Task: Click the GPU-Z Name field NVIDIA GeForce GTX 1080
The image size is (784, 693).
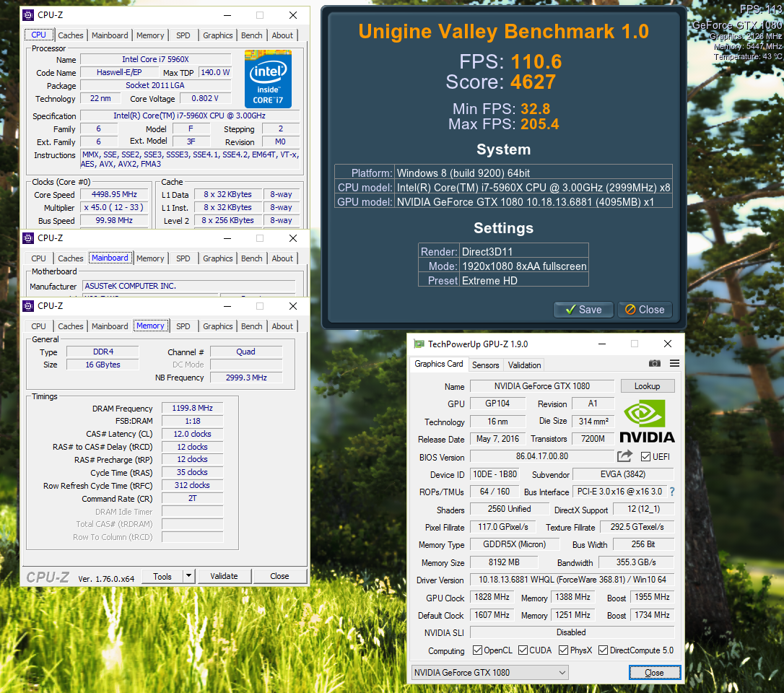Action: point(542,386)
